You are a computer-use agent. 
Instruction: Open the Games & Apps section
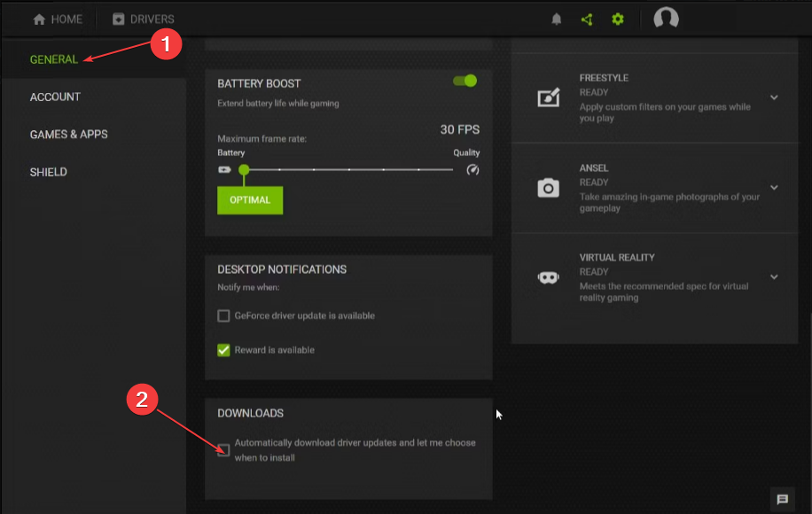click(69, 135)
